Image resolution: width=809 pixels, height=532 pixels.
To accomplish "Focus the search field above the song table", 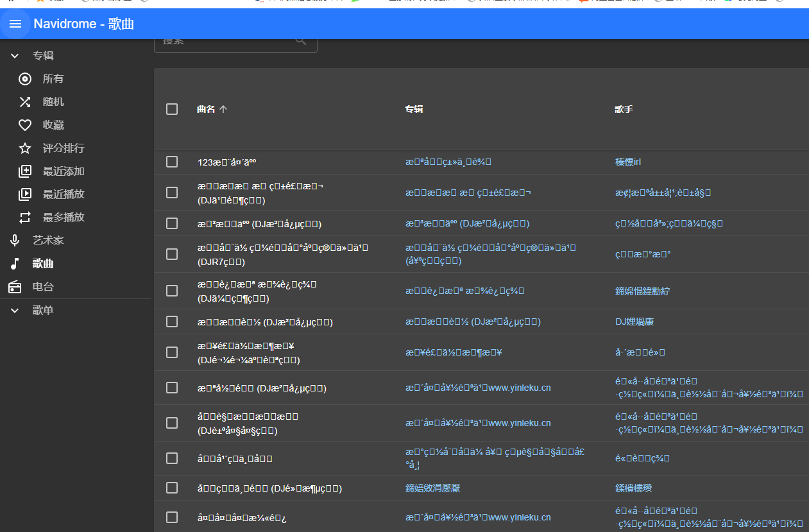I will pyautogui.click(x=235, y=42).
